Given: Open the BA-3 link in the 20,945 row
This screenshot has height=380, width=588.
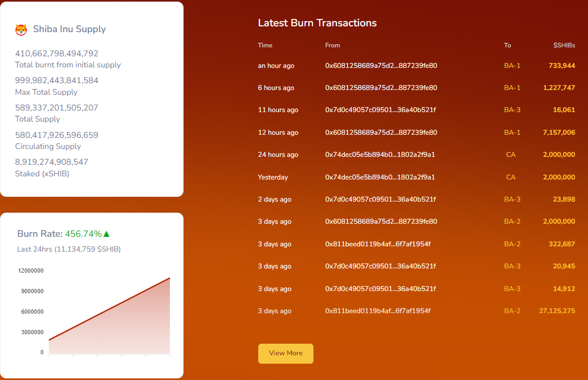Looking at the screenshot, I should coord(512,266).
